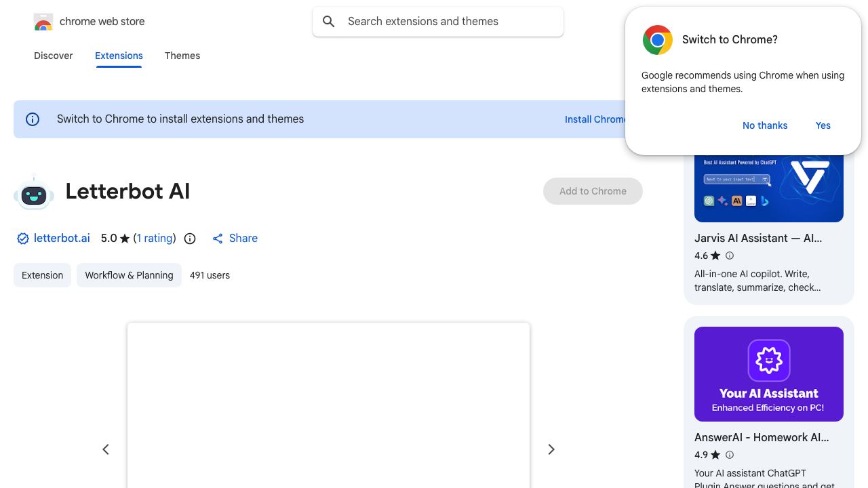Click the search magnifier icon

329,22
